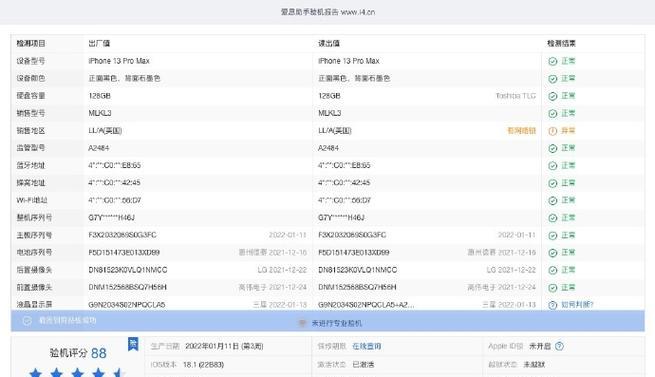Click the blue ribbon badge beside the score
The width and height of the screenshot is (655, 377).
coord(133,344)
